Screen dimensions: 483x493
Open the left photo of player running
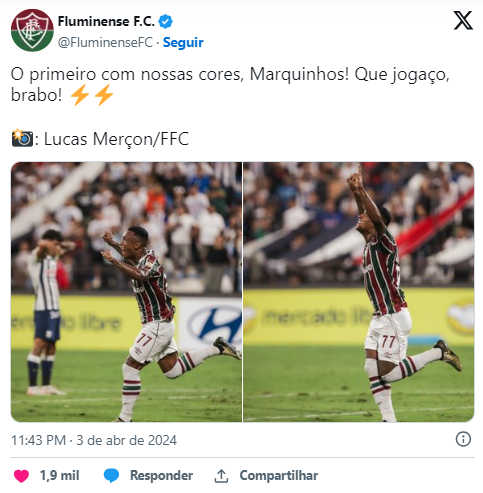(x=126, y=292)
